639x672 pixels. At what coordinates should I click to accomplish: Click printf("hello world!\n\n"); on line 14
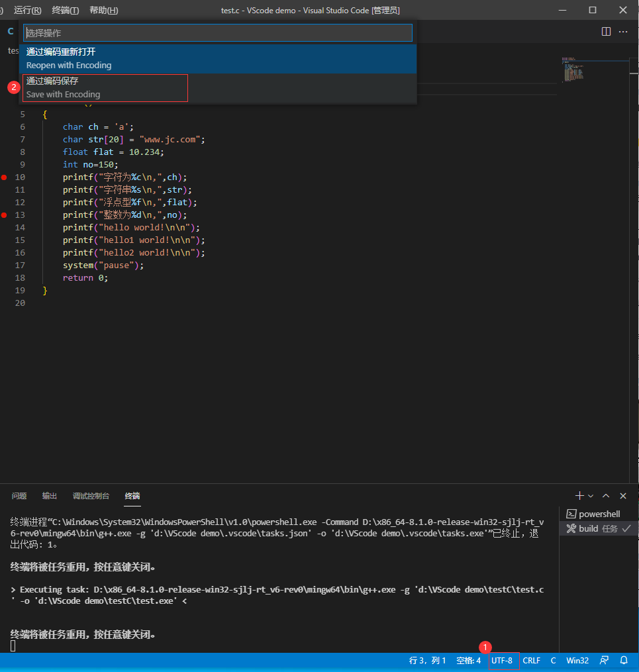click(x=131, y=228)
